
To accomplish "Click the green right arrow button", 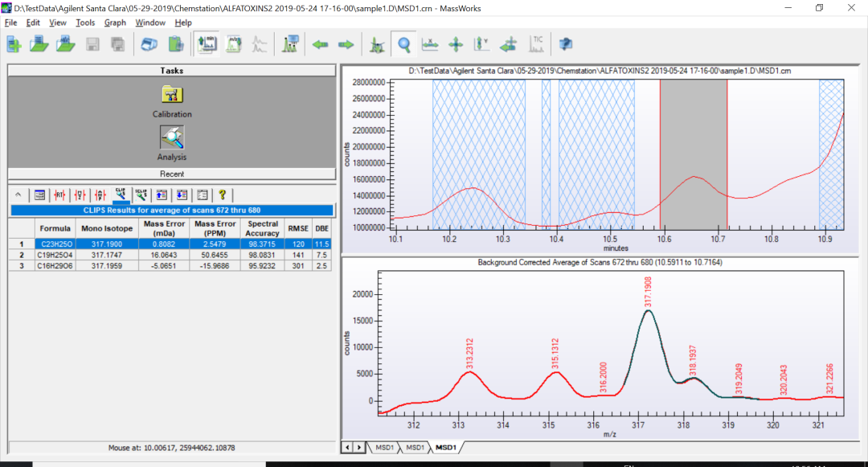I will [x=346, y=44].
